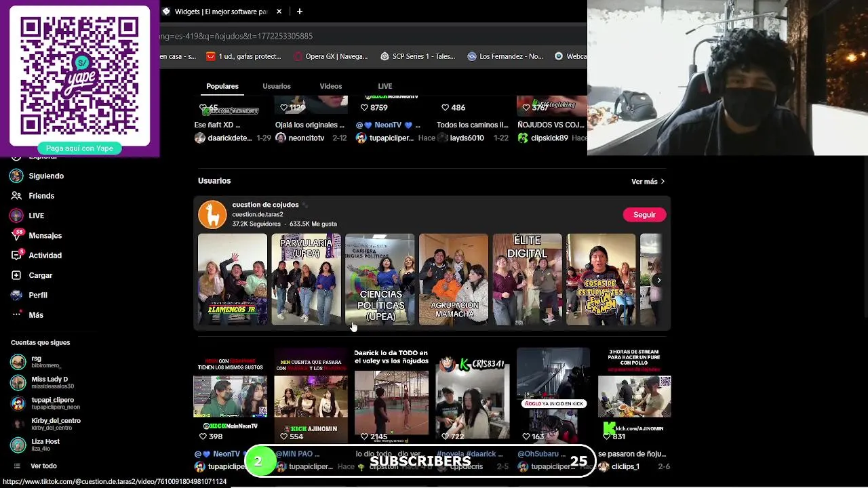The image size is (868, 488).
Task: Switch to the LIVE search tab
Action: (x=384, y=86)
